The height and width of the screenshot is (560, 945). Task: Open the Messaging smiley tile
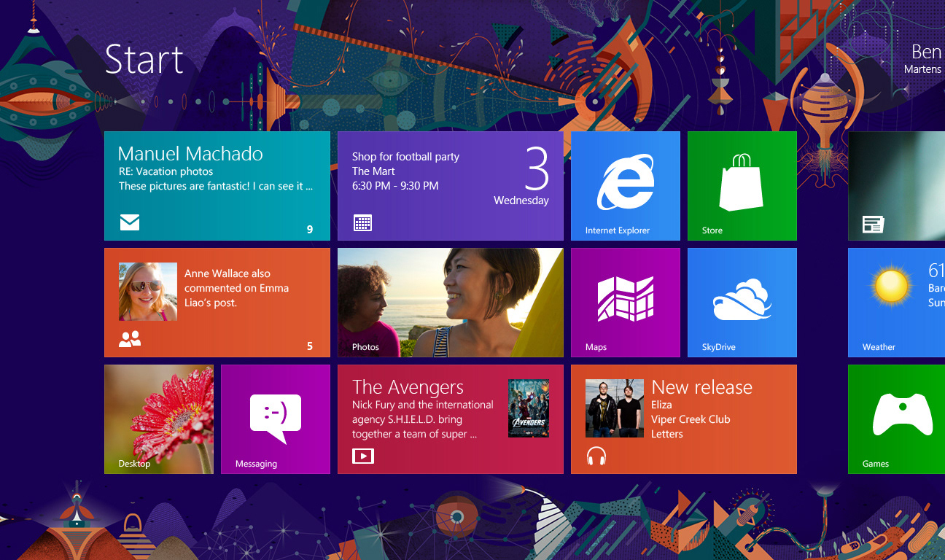tap(275, 419)
